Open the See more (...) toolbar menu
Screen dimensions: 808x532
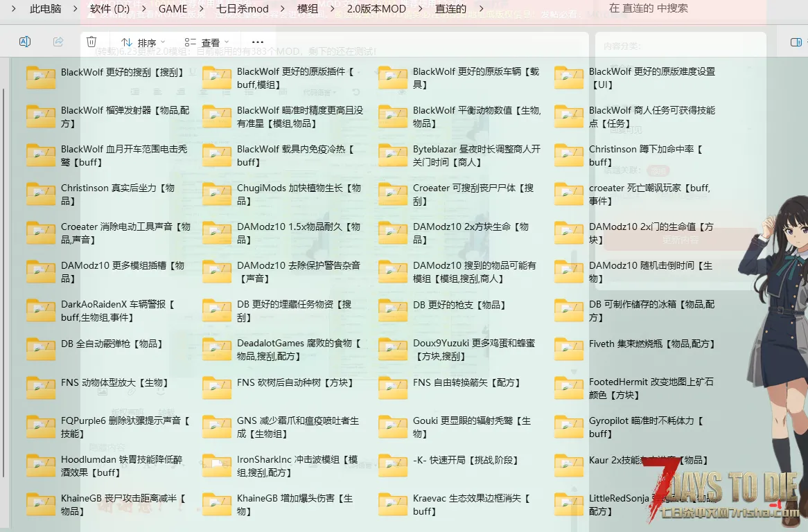(x=258, y=42)
